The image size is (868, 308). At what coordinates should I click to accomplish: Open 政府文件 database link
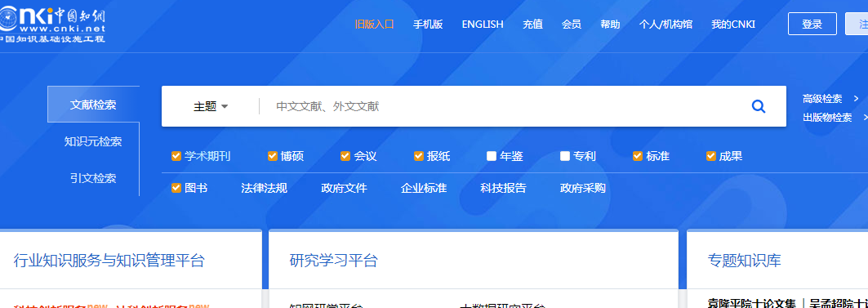pos(344,189)
